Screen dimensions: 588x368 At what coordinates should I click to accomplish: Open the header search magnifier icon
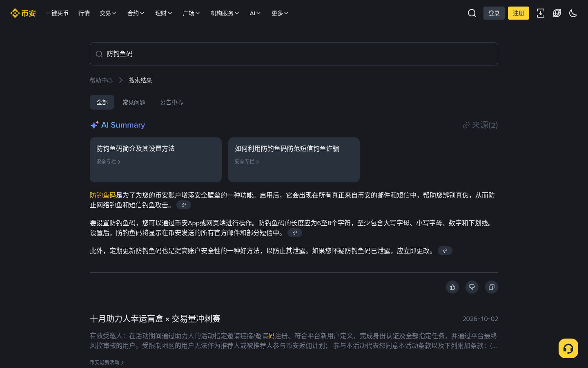[x=472, y=13]
